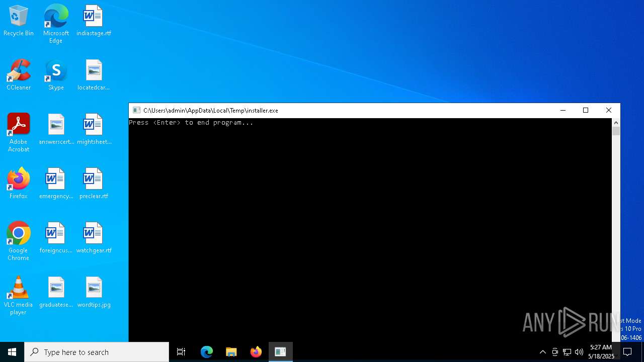Screen dimensions: 644x362
Task: Launch Microsoft Edge from the desktop
Action: [56, 24]
